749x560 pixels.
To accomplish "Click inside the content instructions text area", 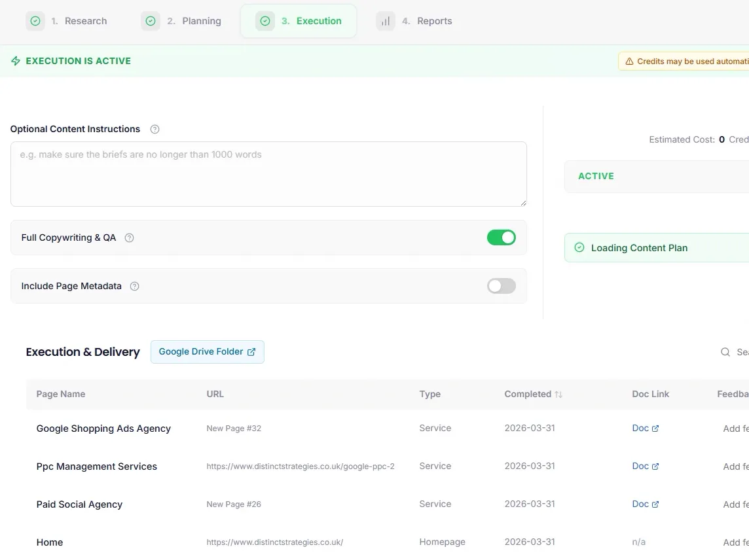I will (268, 174).
